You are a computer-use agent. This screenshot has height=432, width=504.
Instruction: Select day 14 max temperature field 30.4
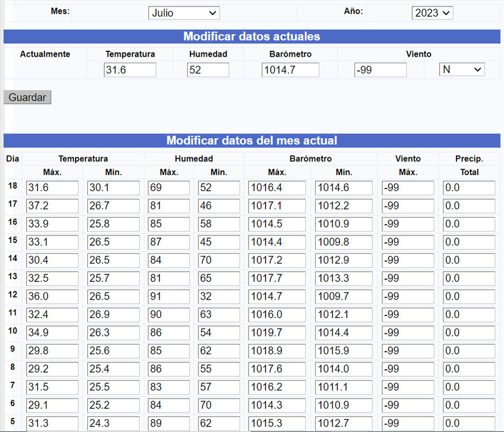(52, 260)
